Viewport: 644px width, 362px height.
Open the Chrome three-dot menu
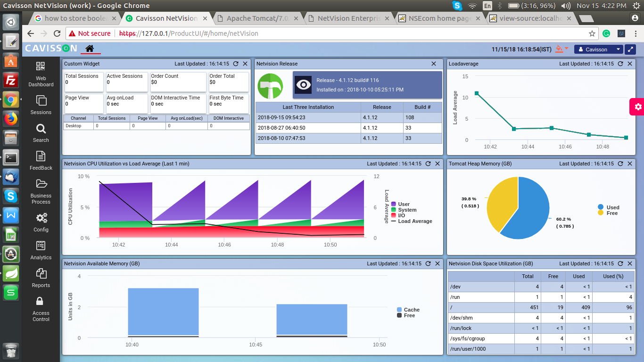pos(635,33)
